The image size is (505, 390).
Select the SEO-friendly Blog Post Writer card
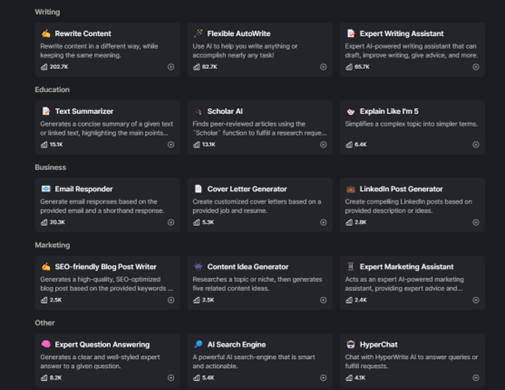pos(107,283)
